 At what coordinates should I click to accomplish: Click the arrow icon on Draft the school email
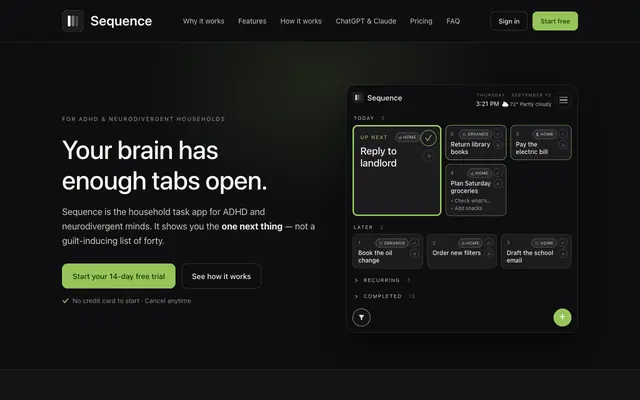tap(563, 253)
